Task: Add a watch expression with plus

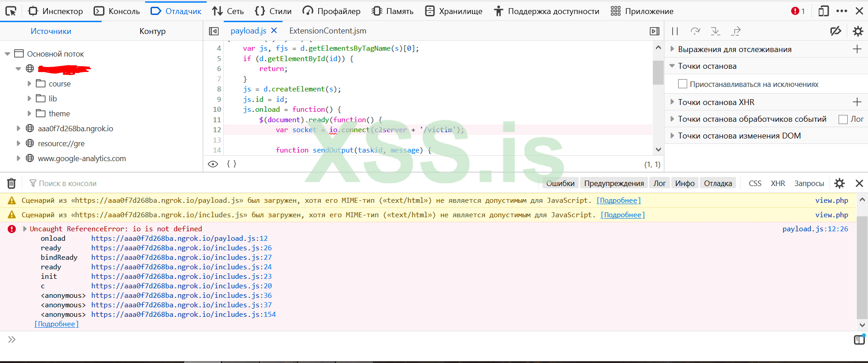Action: tap(857, 49)
